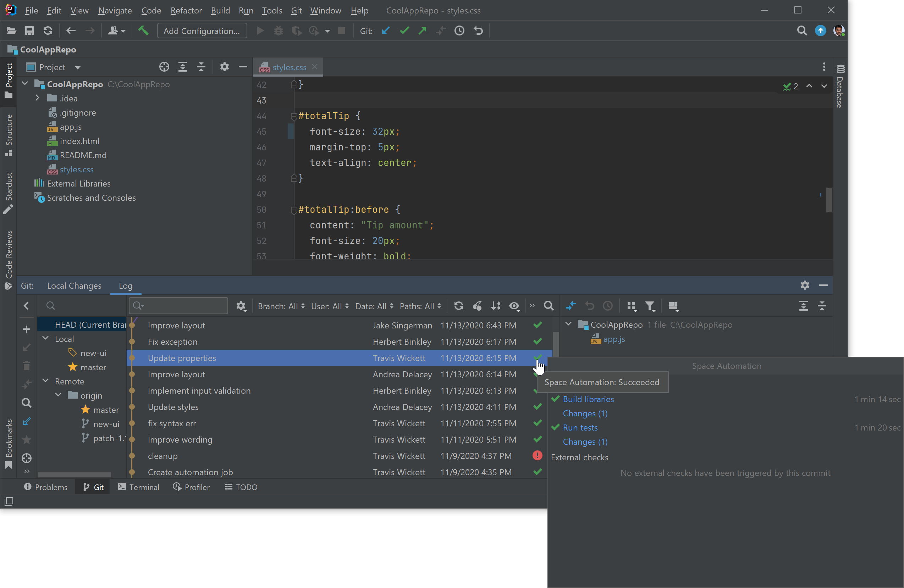Toggle the eye view options icon
Viewport: 904px width, 588px height.
pos(514,306)
